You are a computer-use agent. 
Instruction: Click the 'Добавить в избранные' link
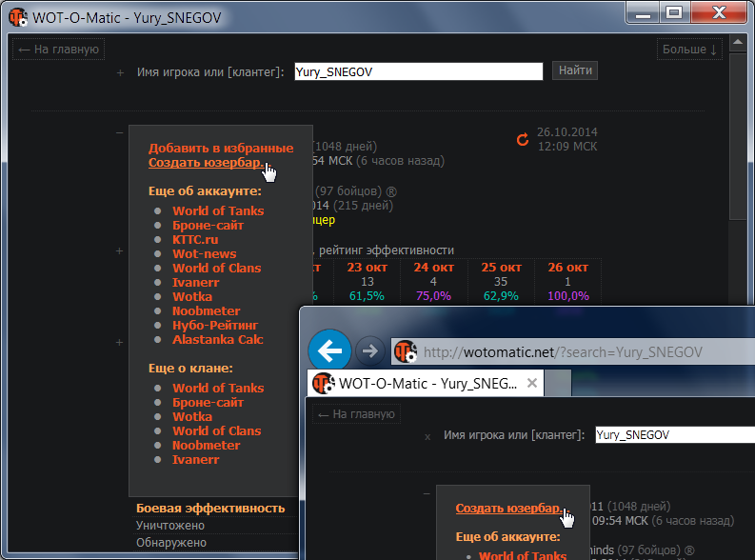(221, 148)
